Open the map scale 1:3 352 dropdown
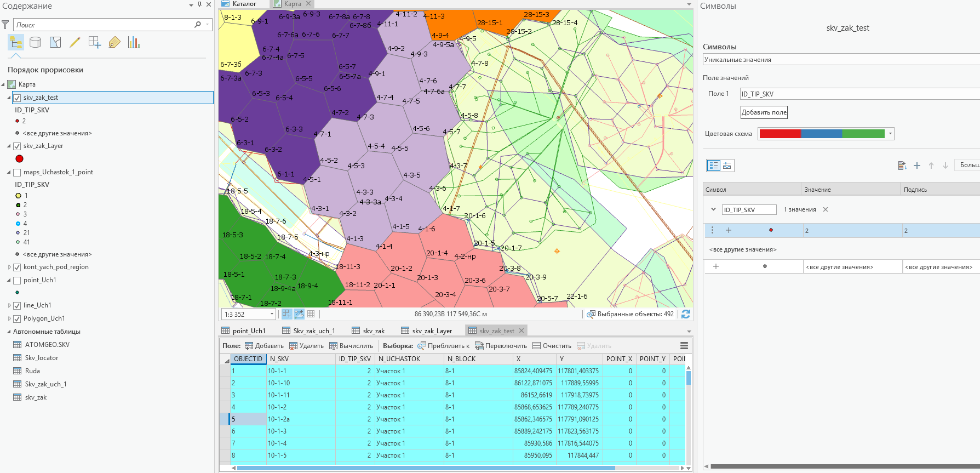 pyautogui.click(x=272, y=314)
